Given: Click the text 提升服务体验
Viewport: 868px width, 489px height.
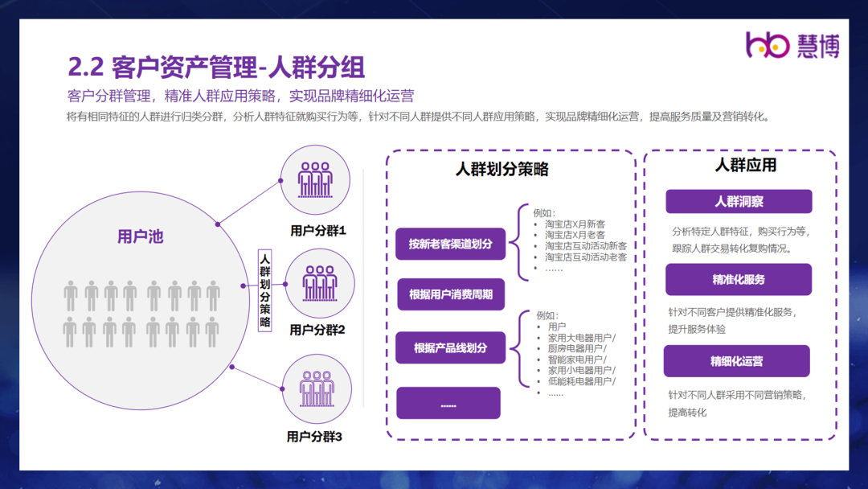Looking at the screenshot, I should click(696, 330).
